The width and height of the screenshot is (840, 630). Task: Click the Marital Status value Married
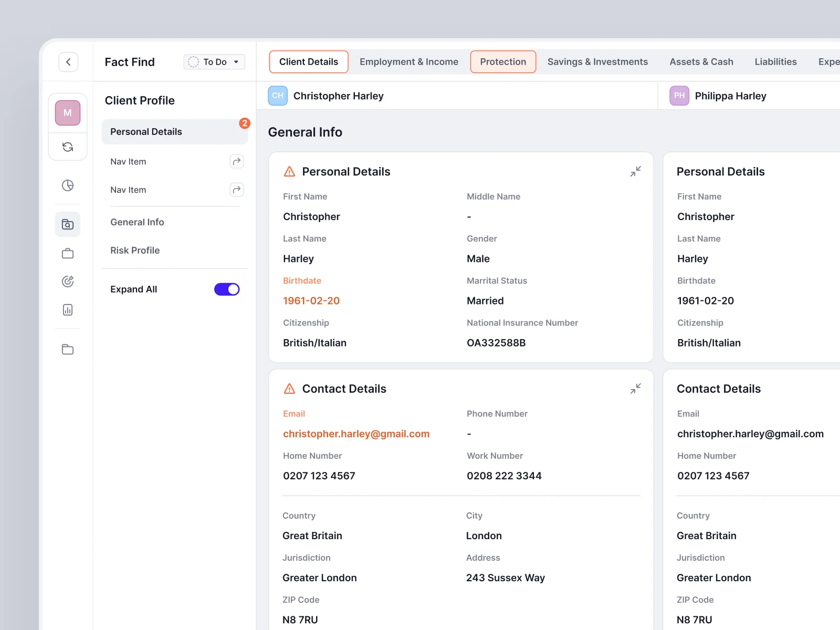[485, 301]
